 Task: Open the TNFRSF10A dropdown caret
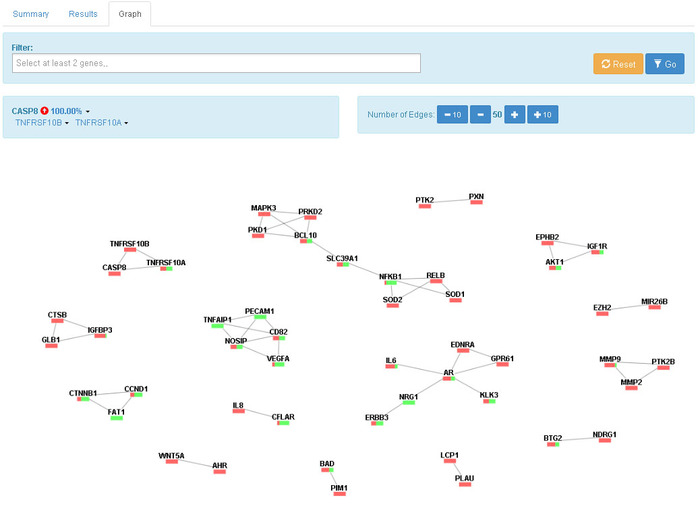click(x=126, y=123)
